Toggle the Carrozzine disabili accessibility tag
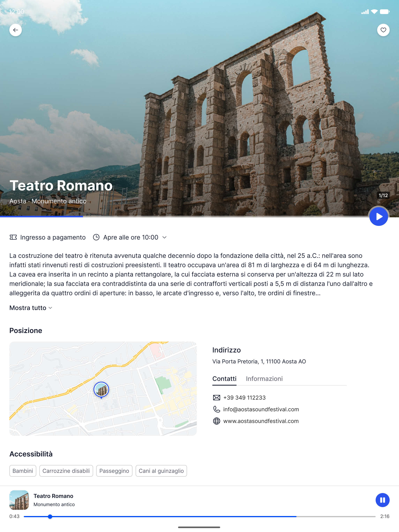 coord(66,471)
